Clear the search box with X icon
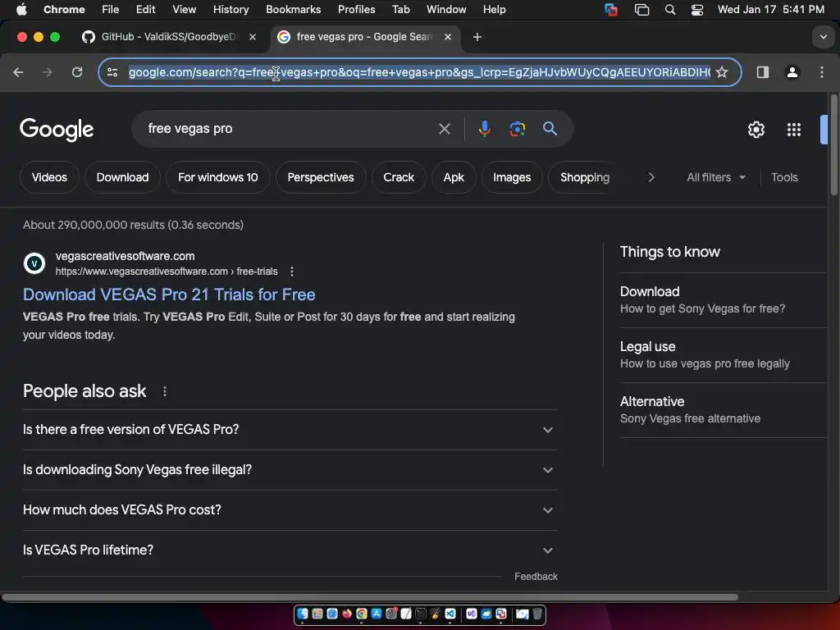The width and height of the screenshot is (840, 630). tap(444, 129)
